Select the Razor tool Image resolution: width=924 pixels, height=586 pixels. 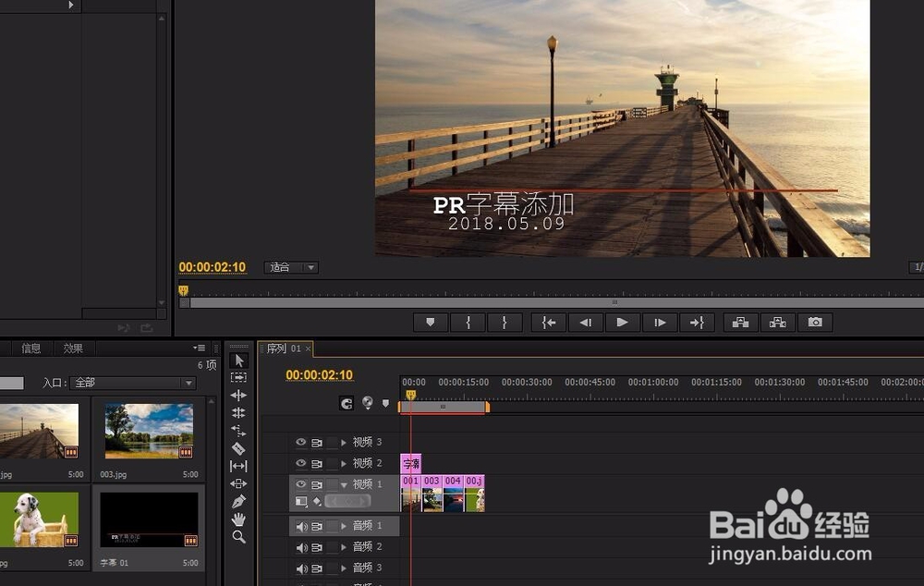coord(238,448)
